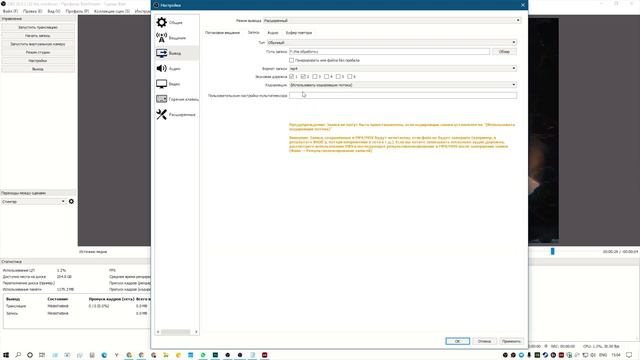Image resolution: width=640 pixels, height=360 pixels.
Task: Click the Apply (Применить) button
Action: coord(511,341)
